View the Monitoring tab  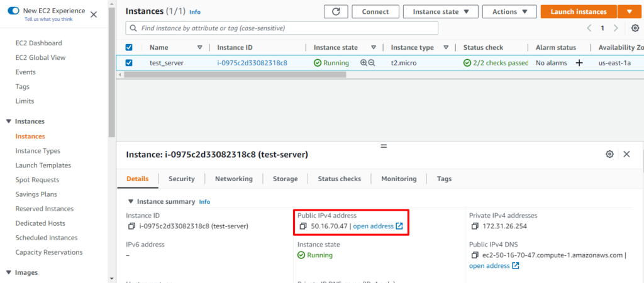point(399,179)
